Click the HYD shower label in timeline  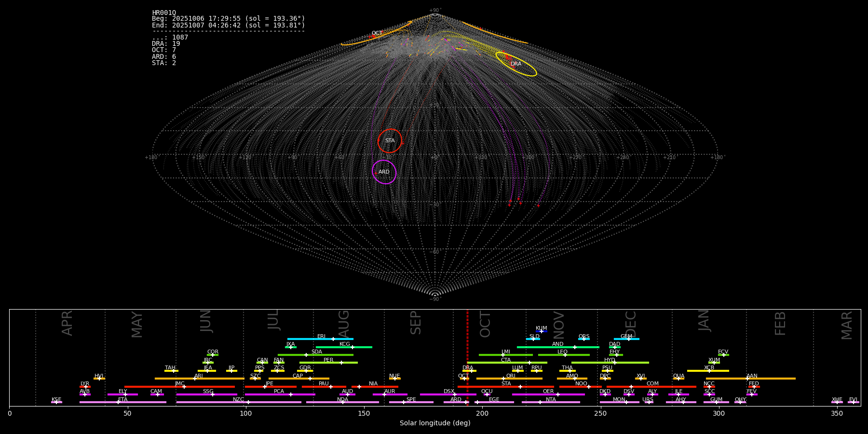click(610, 360)
